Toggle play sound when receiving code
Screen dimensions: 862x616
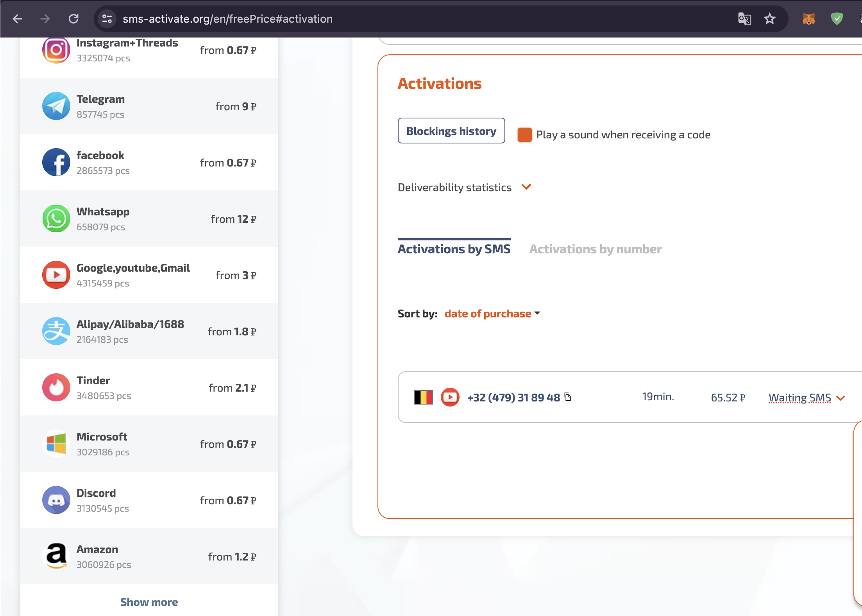coord(524,135)
